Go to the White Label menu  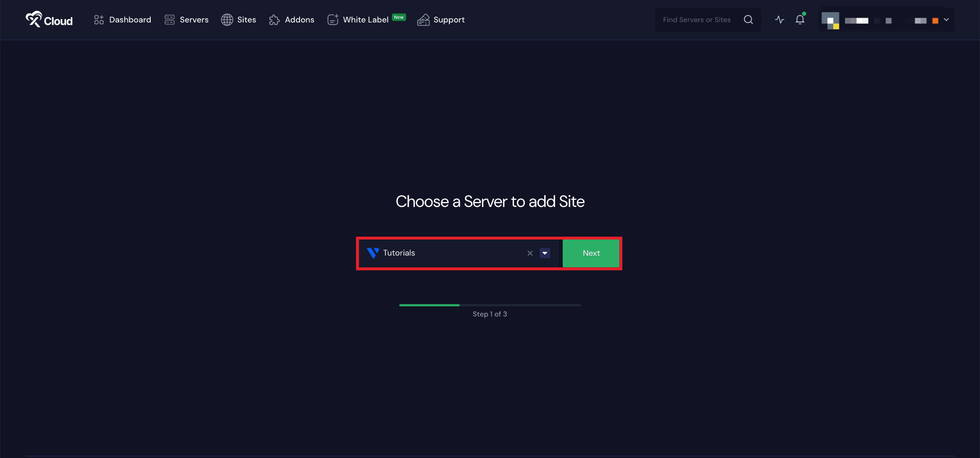coord(365,20)
